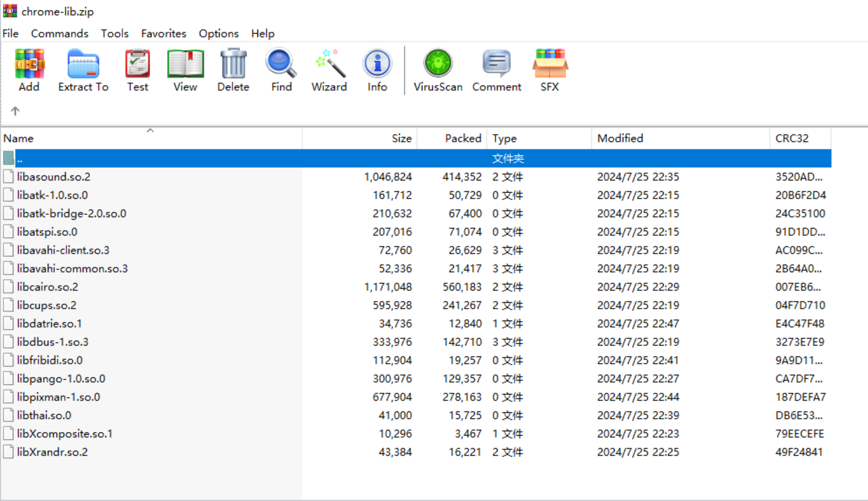Viewport: 868px width, 501px height.
Task: Open the Favorites menu
Action: point(164,33)
